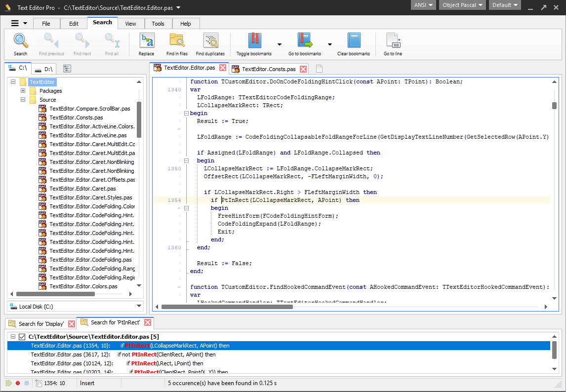
Task: Click the search results scrollbar down arrow
Action: point(555,369)
